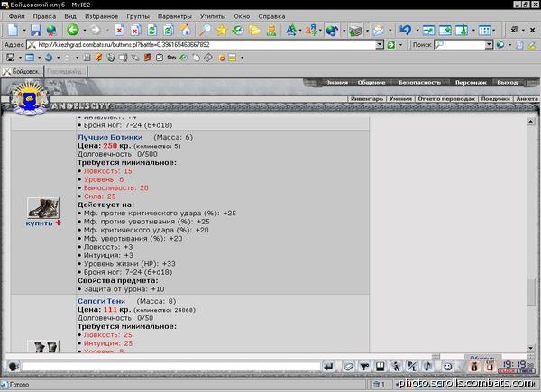The width and height of the screenshot is (541, 392).
Task: Click the Лучшие Ботинки boots thumbnail
Action: 43,208
